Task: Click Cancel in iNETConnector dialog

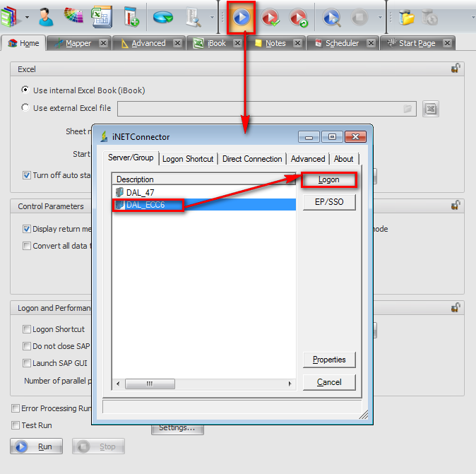Action: point(329,382)
